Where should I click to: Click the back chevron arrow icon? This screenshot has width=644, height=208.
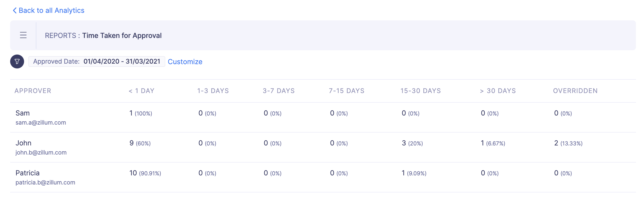point(15,10)
